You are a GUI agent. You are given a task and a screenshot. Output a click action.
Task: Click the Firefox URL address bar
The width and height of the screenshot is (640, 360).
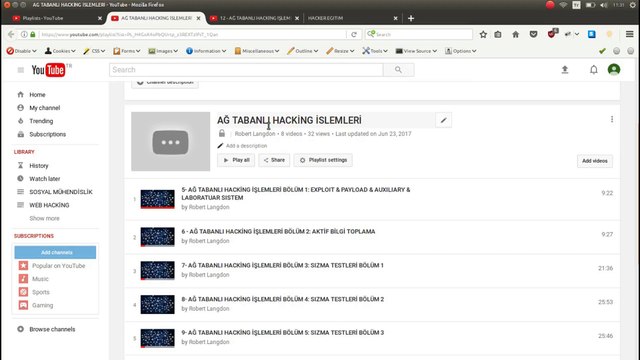(193, 34)
